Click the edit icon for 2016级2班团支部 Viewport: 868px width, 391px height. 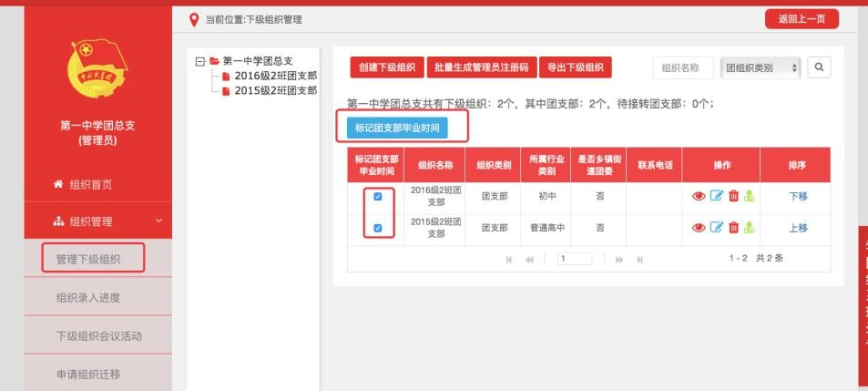pos(715,194)
